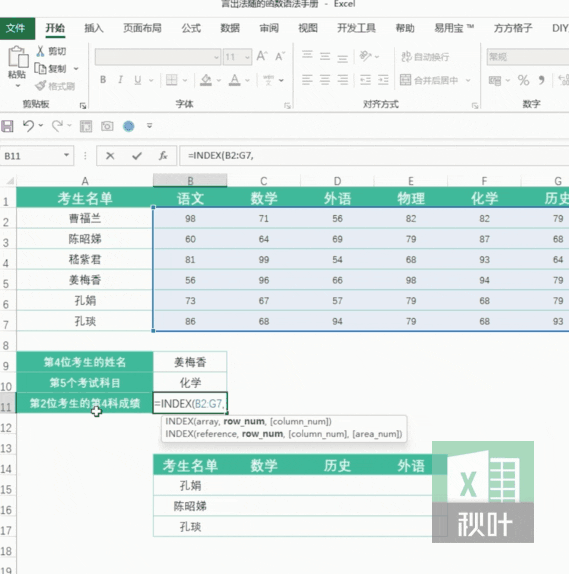Click the Cut scissors icon
This screenshot has height=574, width=569.
tap(40, 51)
